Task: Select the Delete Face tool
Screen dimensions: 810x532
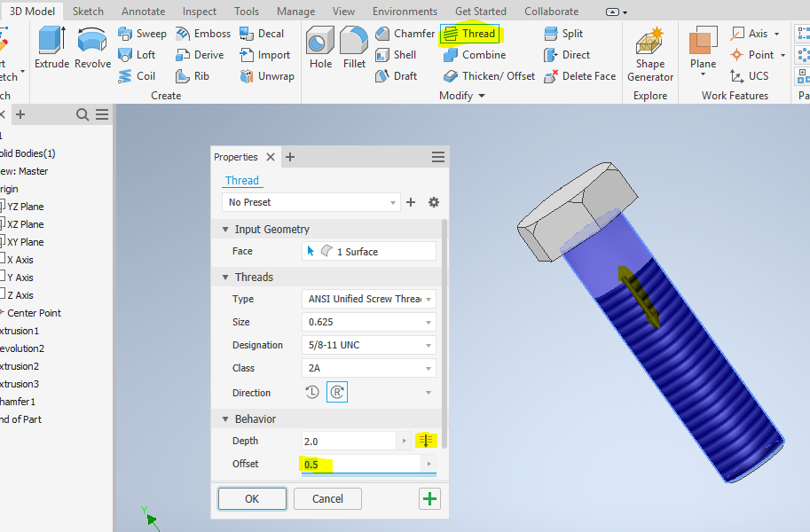Action: (x=580, y=76)
